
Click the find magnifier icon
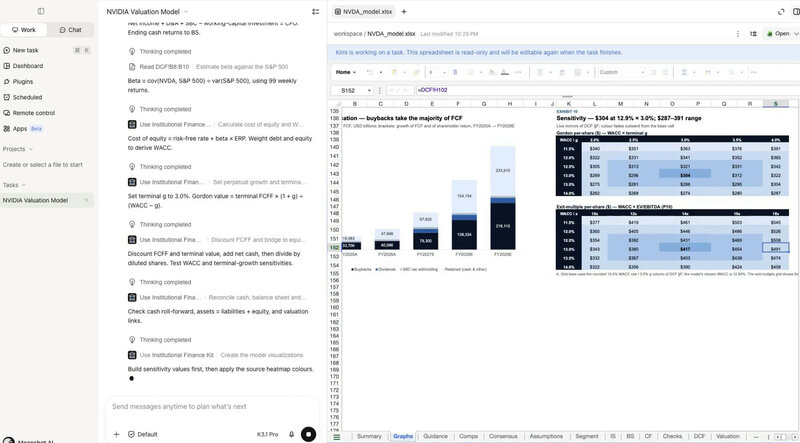[x=732, y=72]
